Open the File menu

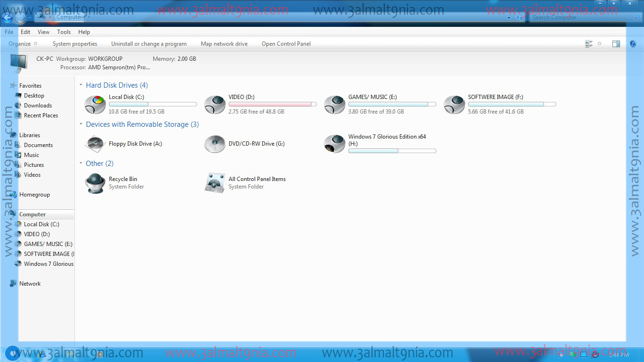click(x=9, y=32)
